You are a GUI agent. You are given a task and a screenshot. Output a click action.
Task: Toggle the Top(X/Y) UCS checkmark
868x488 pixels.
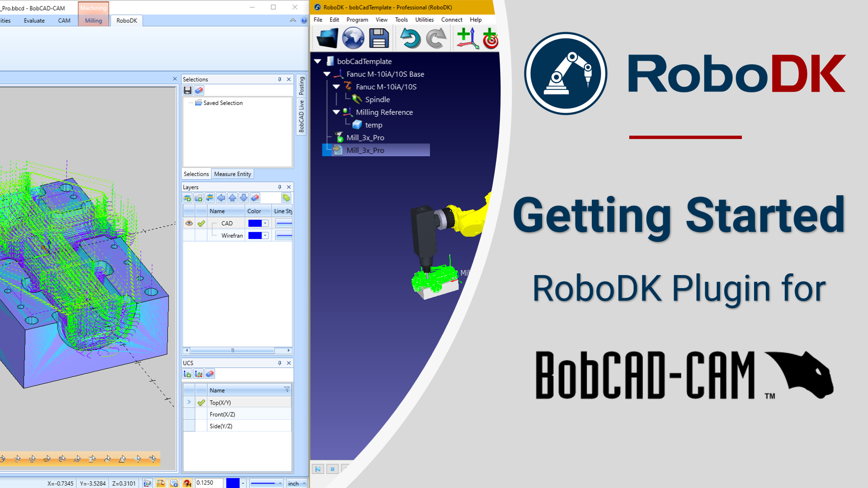tap(201, 402)
